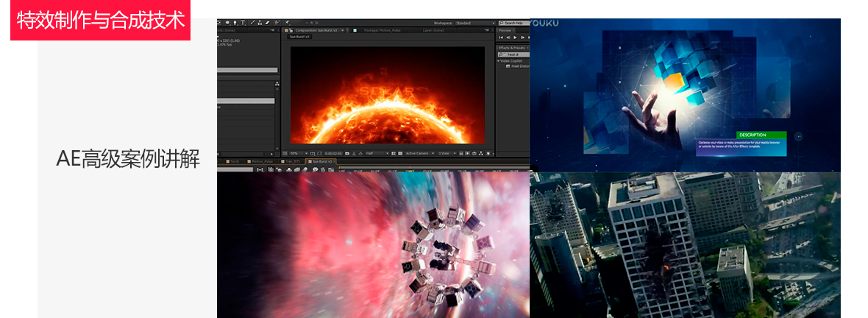Click the 特效制作与合成技术 red banner

[x=100, y=20]
